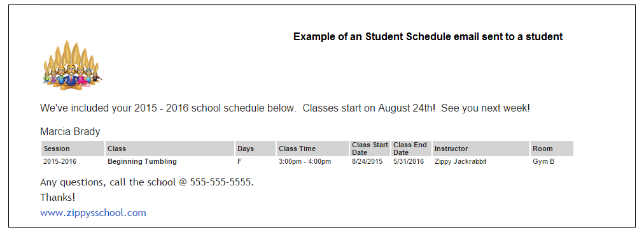Click the 2015-2016 session cell
The image size is (644, 232).
click(x=60, y=162)
